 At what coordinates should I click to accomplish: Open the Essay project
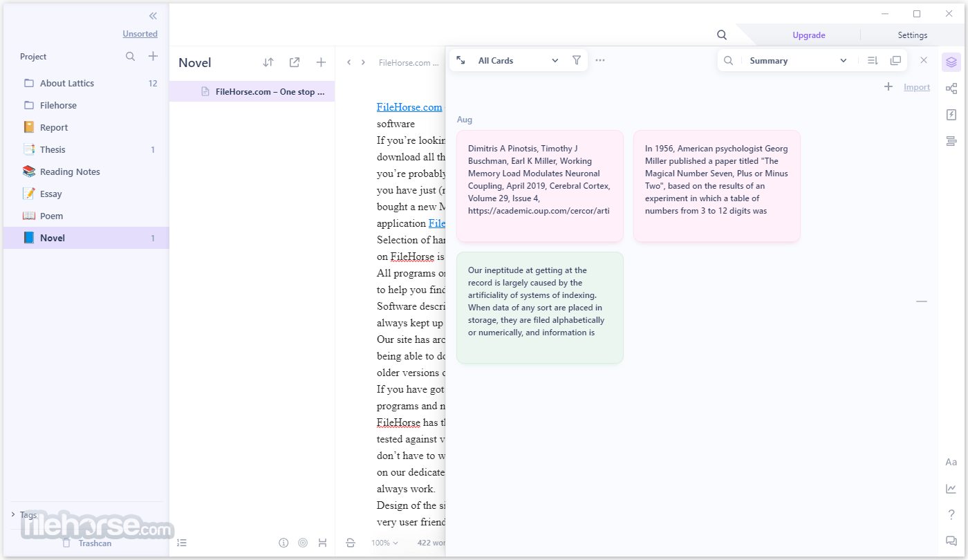click(86, 194)
